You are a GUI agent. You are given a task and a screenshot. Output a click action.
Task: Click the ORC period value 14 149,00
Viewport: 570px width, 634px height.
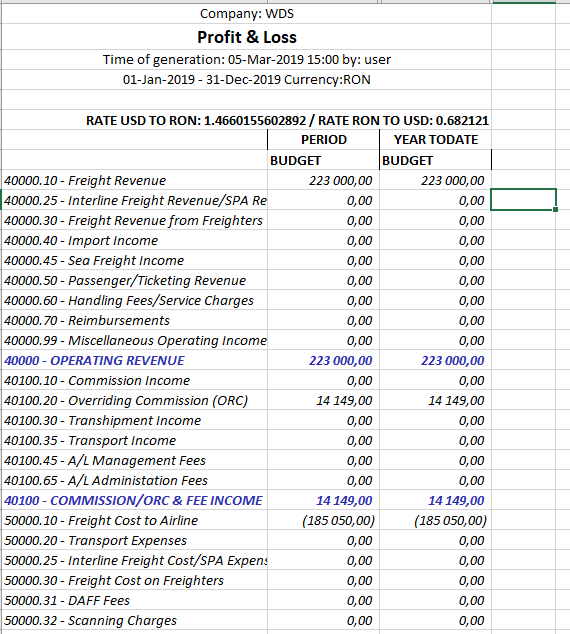coord(323,400)
